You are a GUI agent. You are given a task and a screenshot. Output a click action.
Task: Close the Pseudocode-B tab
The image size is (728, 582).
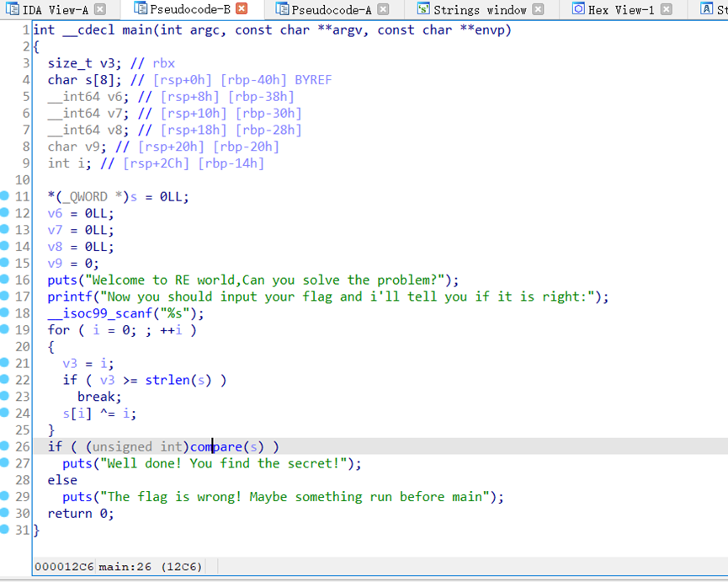(242, 9)
